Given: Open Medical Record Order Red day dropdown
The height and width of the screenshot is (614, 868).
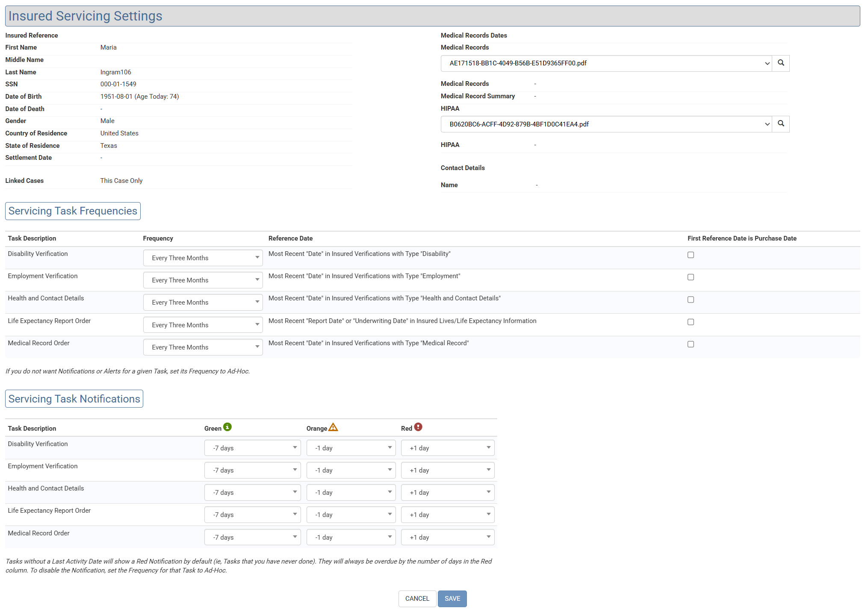Looking at the screenshot, I should 447,538.
